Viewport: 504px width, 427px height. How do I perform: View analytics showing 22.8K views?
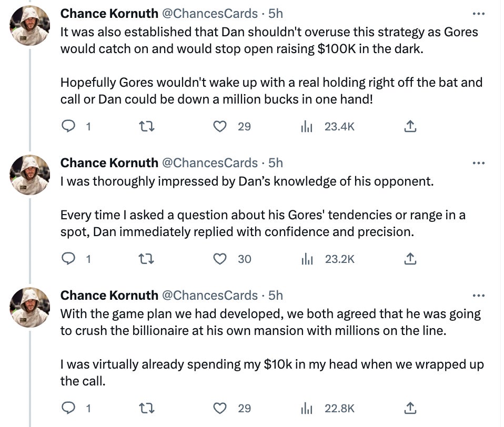pyautogui.click(x=304, y=408)
